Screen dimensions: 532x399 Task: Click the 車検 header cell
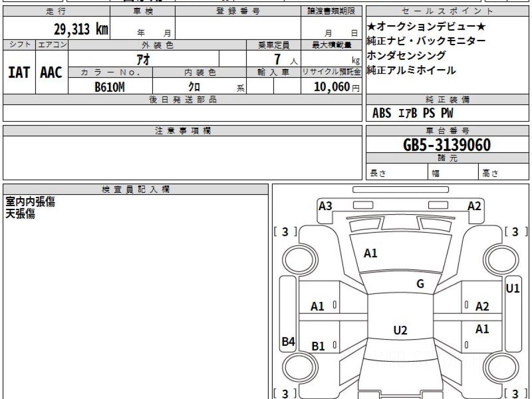point(143,12)
